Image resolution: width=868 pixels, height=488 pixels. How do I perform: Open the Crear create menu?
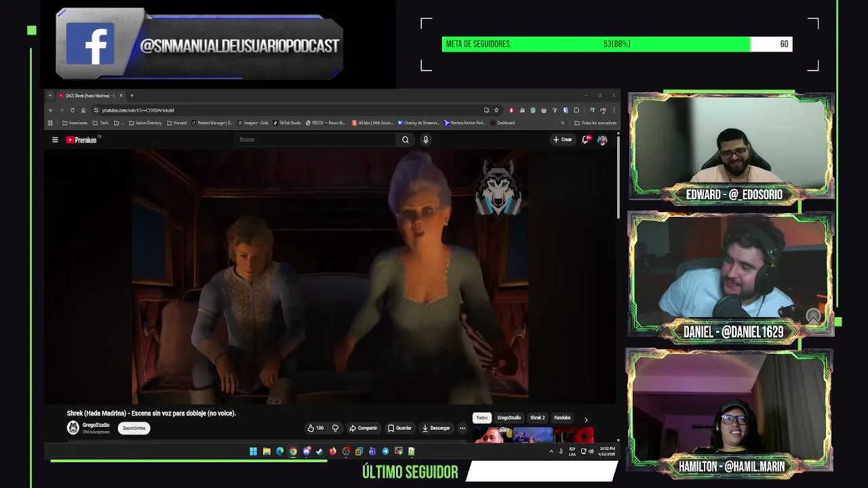click(x=562, y=140)
